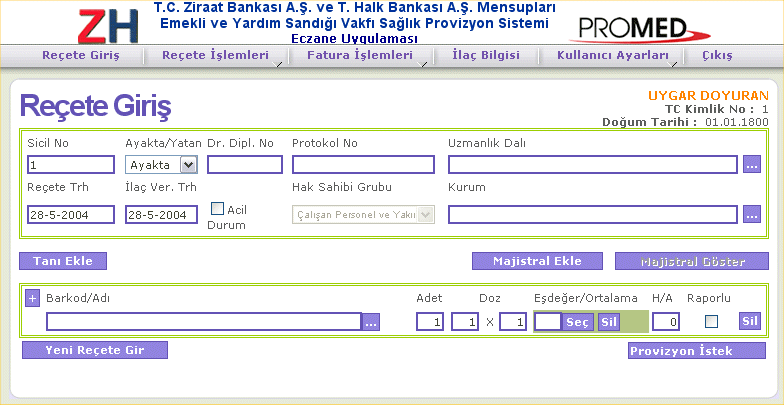
Task: Open the Reçete İşlemleri menu
Action: click(x=216, y=56)
